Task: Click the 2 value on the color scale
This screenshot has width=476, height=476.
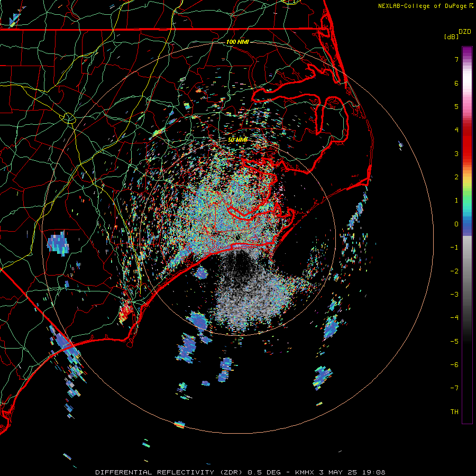Action: click(456, 177)
